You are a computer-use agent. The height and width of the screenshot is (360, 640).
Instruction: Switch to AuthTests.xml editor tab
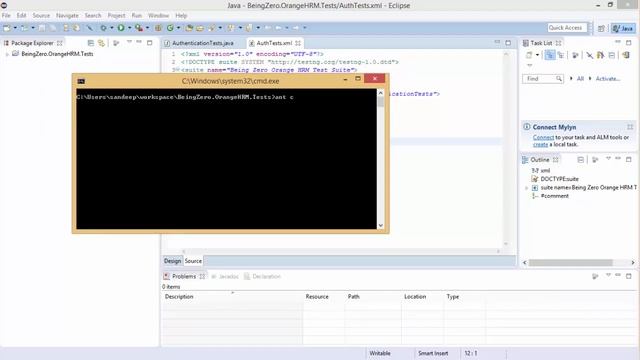[274, 43]
